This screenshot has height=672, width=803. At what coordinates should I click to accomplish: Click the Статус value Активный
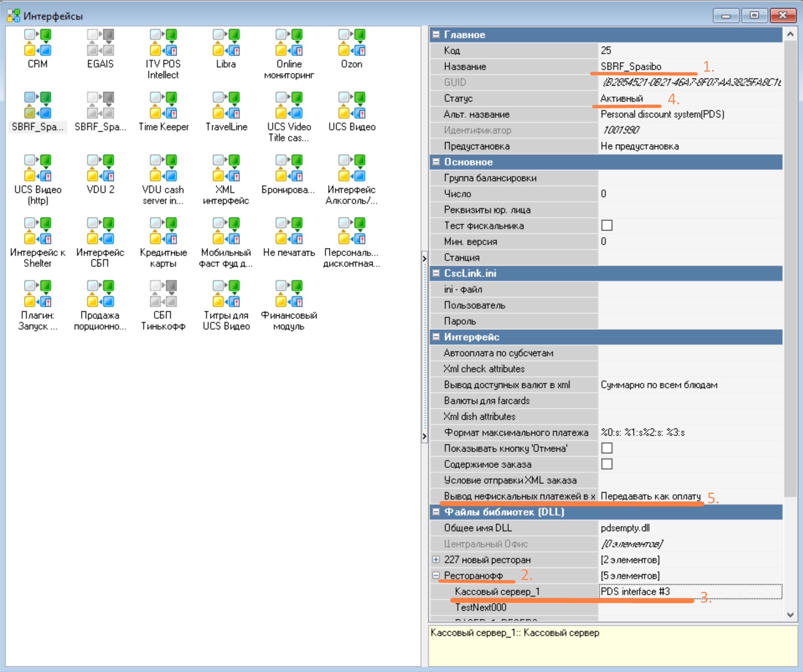(622, 98)
